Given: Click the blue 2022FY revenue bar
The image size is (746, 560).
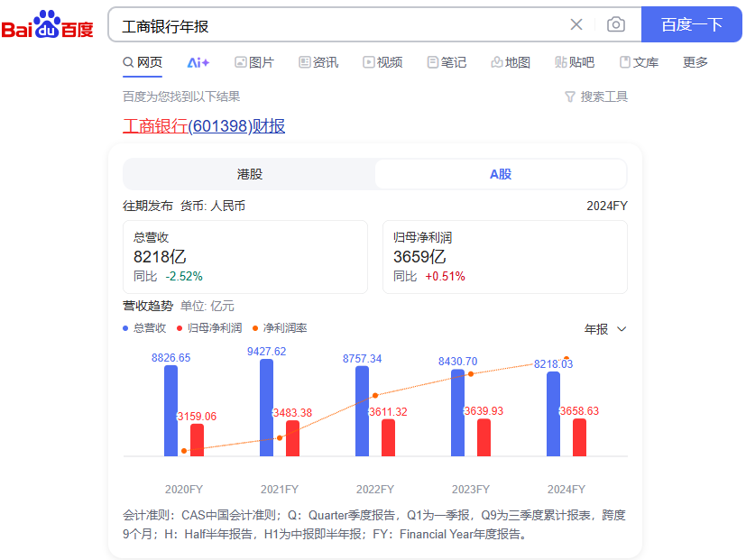Looking at the screenshot, I should click(x=362, y=411).
